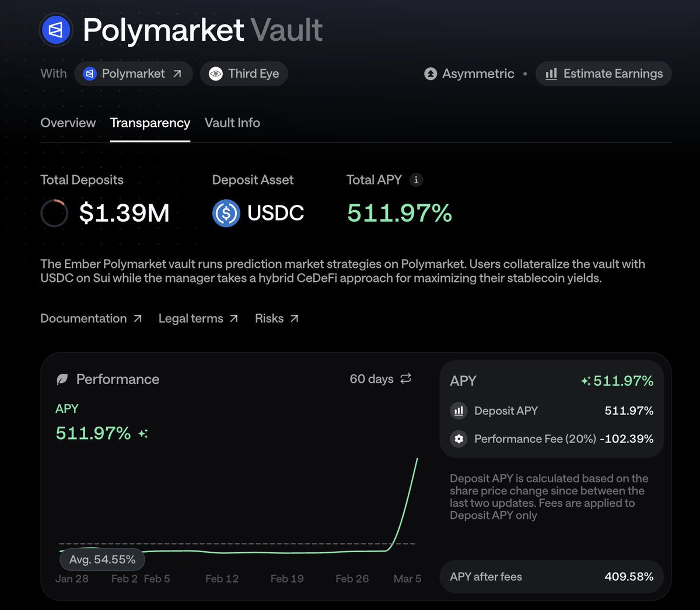Click the Asymmetric badge icon
Image resolution: width=700 pixels, height=610 pixels.
[430, 74]
